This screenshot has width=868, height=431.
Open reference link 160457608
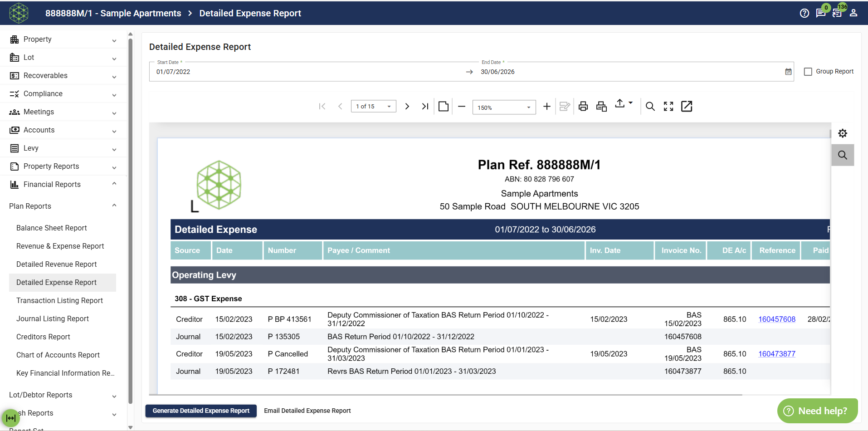777,319
